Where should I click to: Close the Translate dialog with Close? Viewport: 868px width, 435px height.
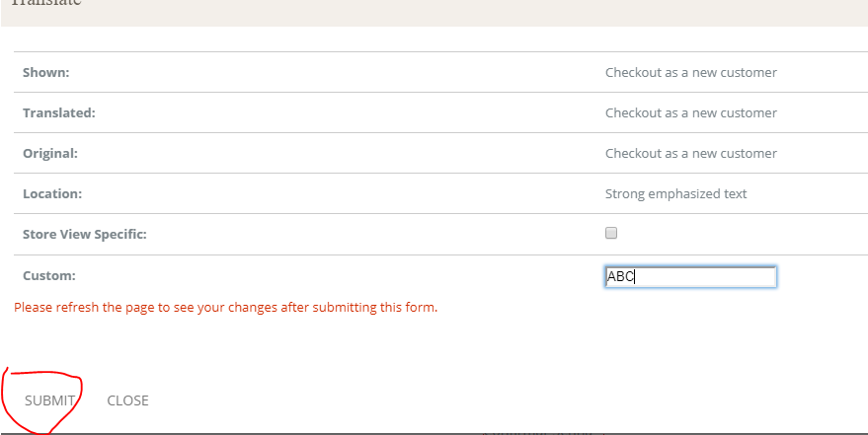tap(127, 400)
